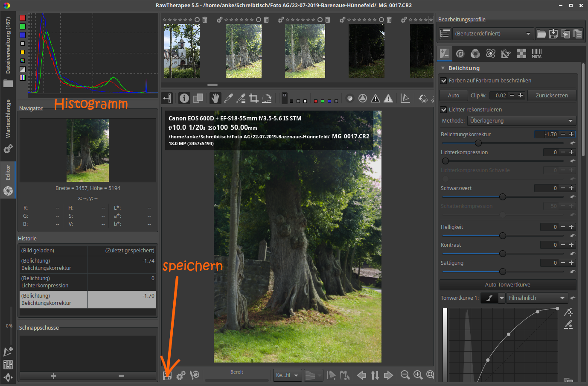Zoom in on the preview image
The height and width of the screenshot is (386, 588).
point(418,375)
